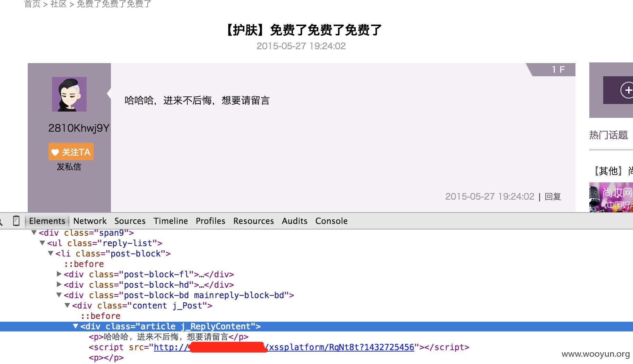Open the Elements tab
Image resolution: width=633 pixels, height=364 pixels.
(47, 221)
